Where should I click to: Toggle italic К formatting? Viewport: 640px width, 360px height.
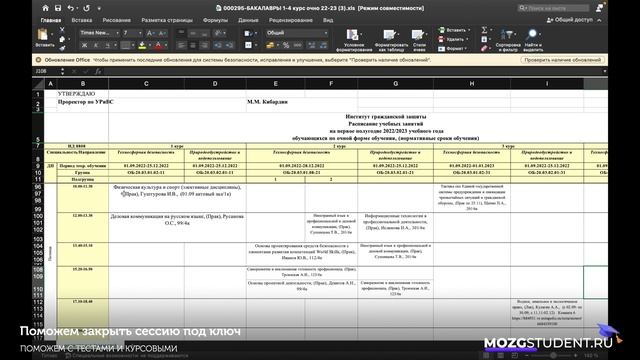(96, 45)
